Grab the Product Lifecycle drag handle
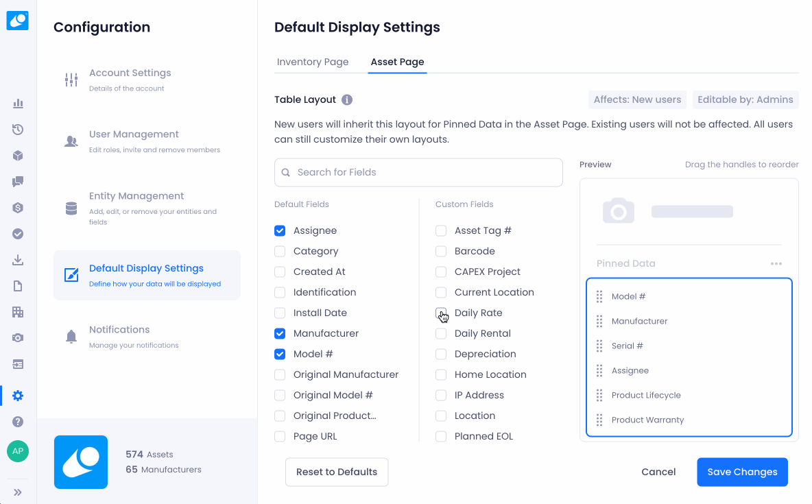Image resolution: width=812 pixels, height=504 pixels. pos(599,395)
